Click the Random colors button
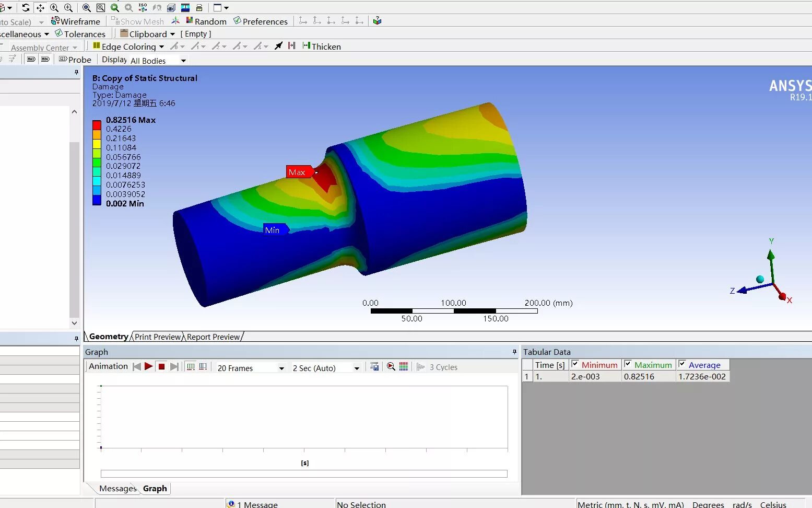 click(x=206, y=21)
